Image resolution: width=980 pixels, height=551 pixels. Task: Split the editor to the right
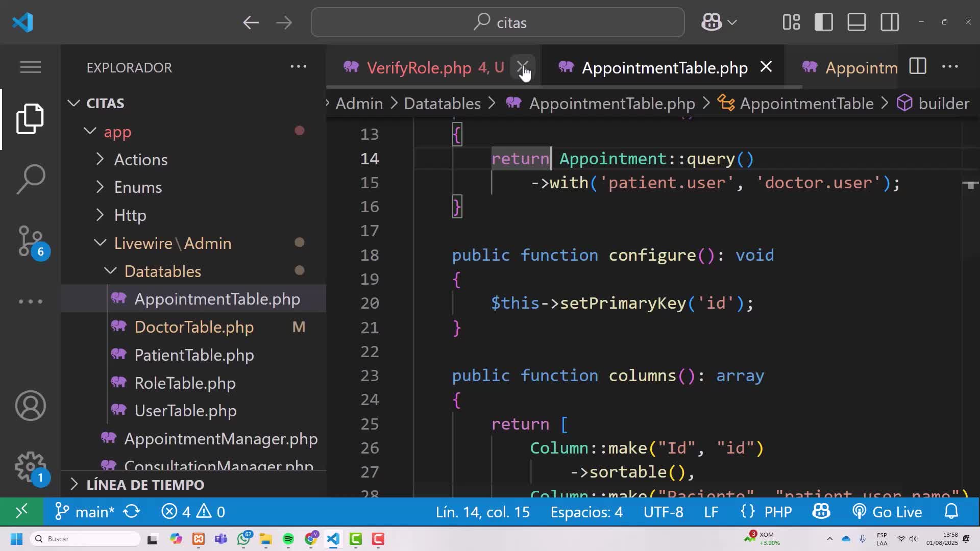pyautogui.click(x=918, y=67)
